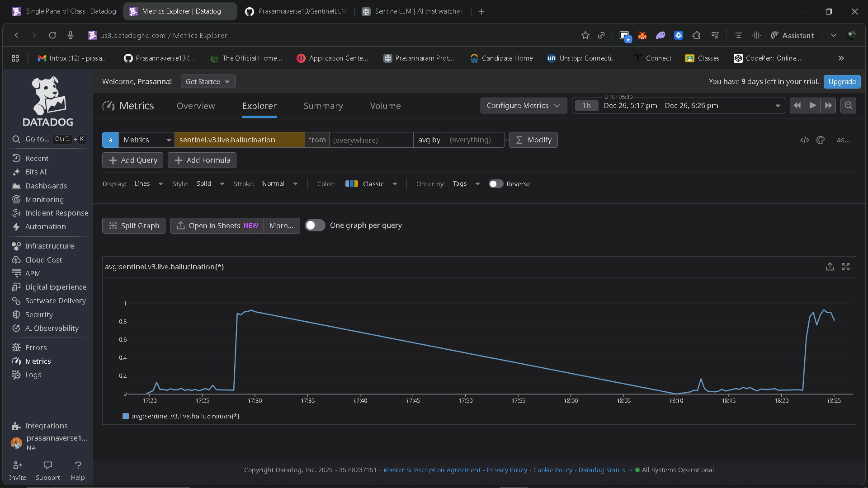The image size is (868, 488).
Task: Open the Display Lines dropdown
Action: [148, 184]
